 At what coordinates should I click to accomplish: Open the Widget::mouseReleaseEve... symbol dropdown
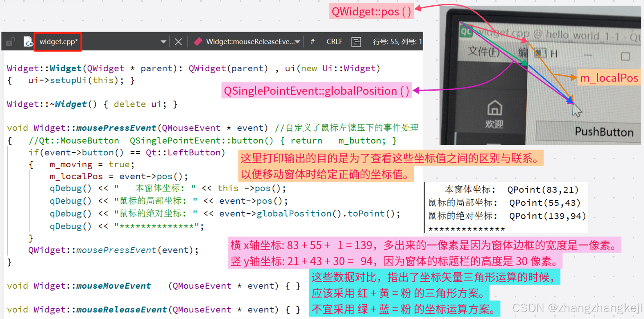click(253, 41)
